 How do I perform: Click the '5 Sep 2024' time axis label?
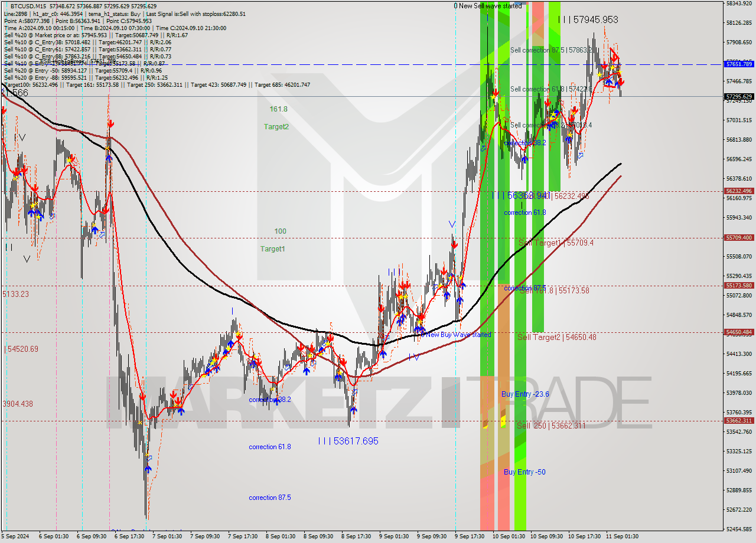point(15,537)
